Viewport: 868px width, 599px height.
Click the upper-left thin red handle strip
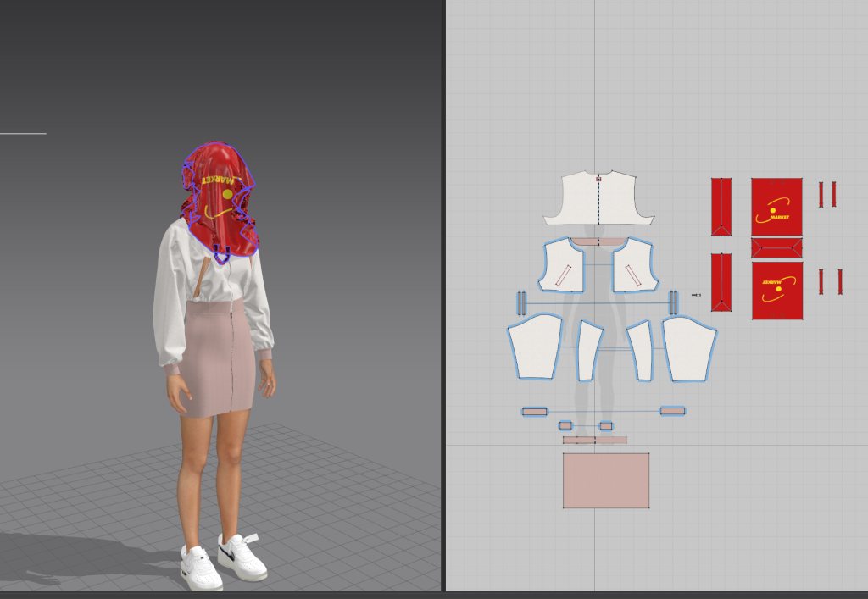coord(821,195)
